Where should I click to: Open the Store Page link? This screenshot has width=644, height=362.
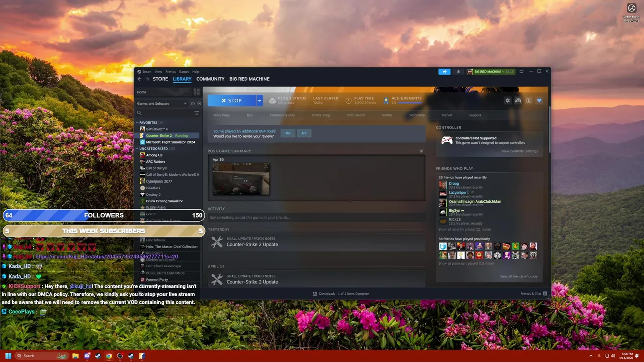pos(221,115)
